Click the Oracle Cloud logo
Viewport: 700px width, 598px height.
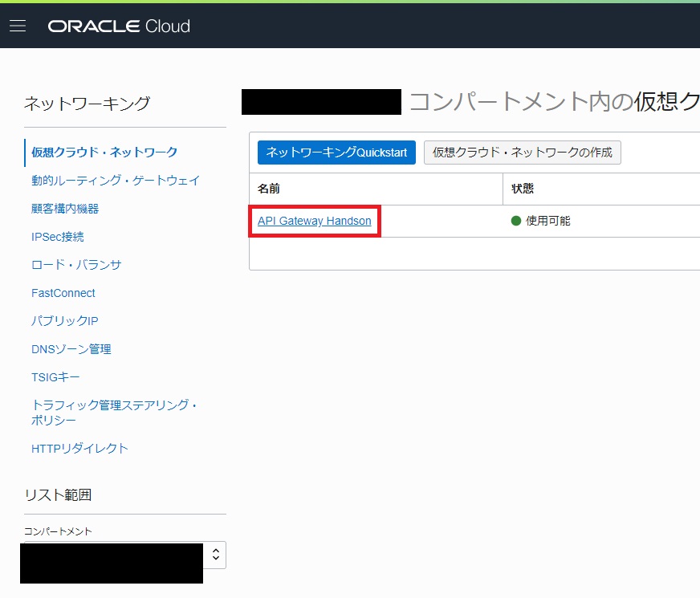click(119, 26)
